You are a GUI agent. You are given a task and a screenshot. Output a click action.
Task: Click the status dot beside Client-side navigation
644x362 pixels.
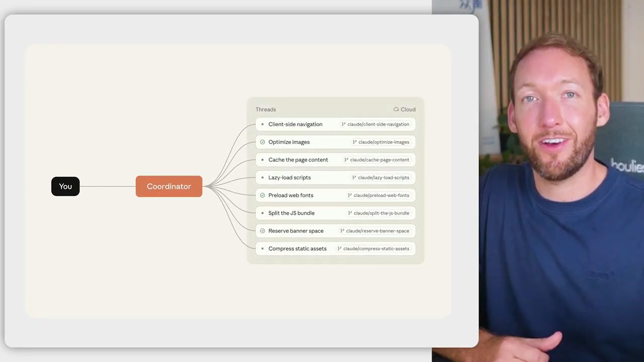coord(262,124)
